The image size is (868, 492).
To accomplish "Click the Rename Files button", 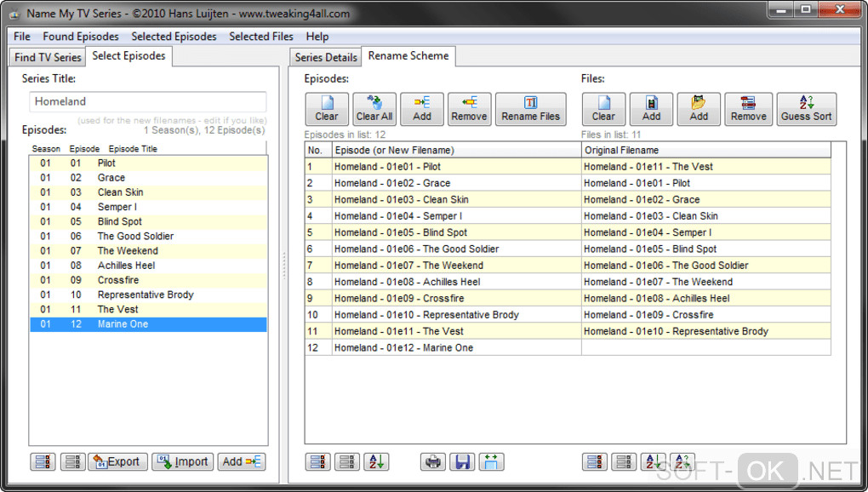I will [530, 109].
